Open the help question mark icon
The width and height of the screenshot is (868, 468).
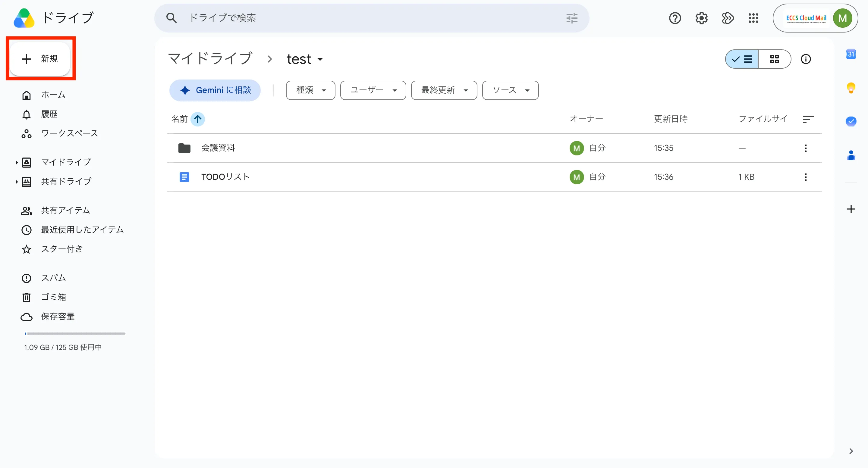tap(675, 18)
